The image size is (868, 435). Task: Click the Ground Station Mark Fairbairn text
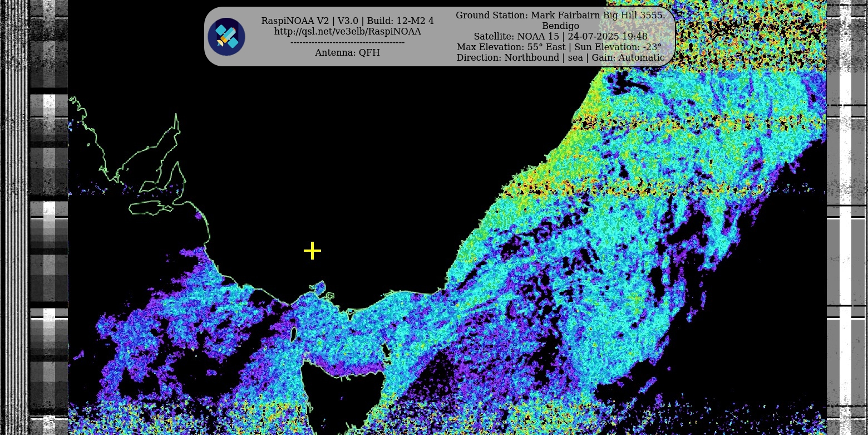pos(560,15)
